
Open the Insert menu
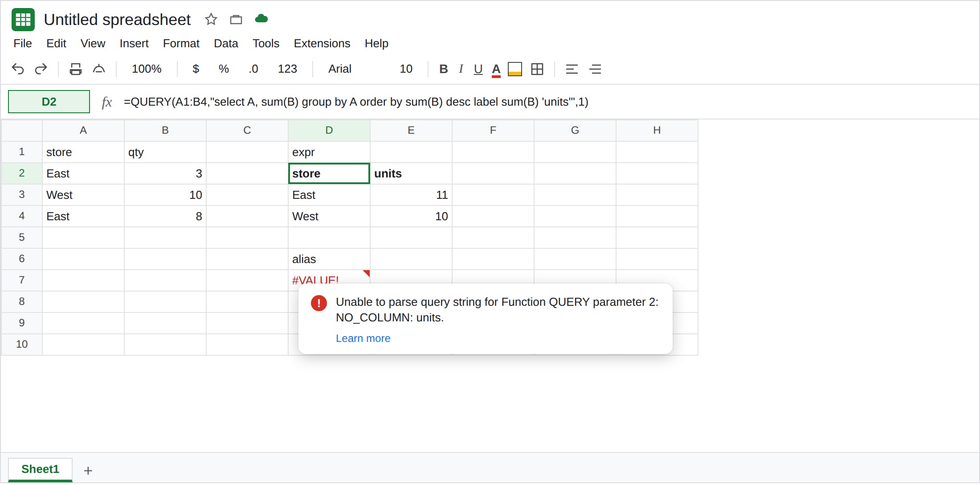coord(134,43)
